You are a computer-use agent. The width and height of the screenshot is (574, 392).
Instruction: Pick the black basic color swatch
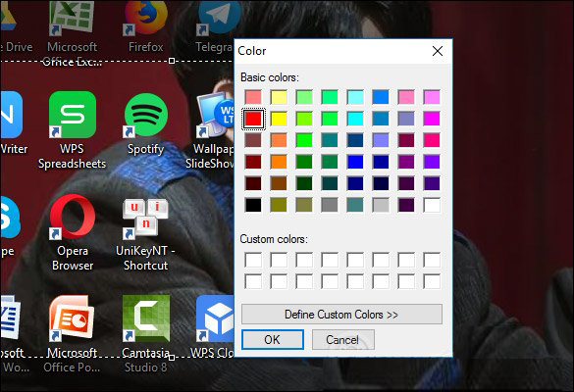(253, 205)
